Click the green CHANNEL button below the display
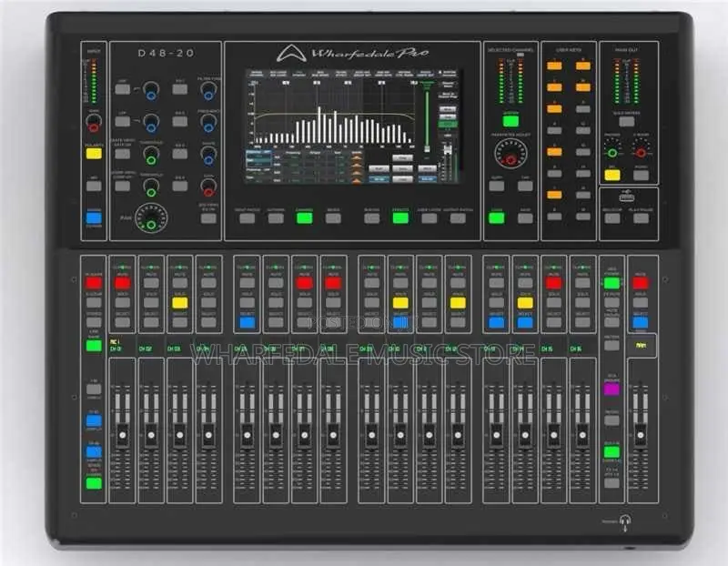 (x=304, y=217)
